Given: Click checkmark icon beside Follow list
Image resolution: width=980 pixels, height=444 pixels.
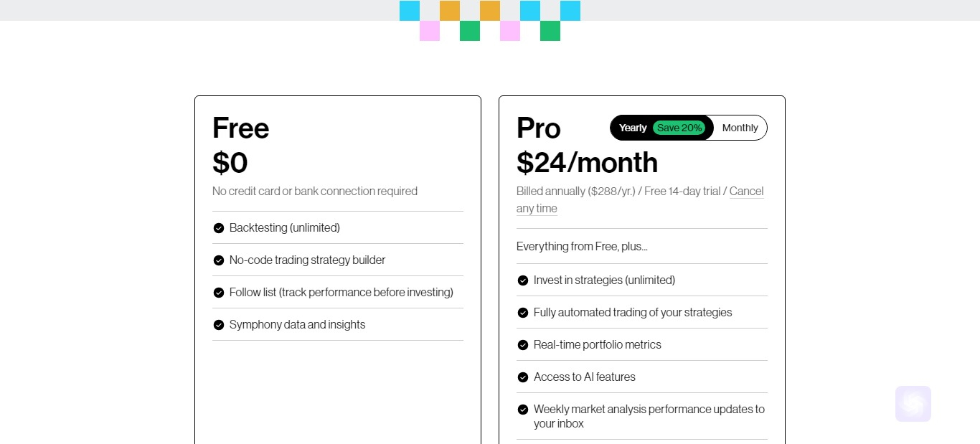Looking at the screenshot, I should coord(219,293).
